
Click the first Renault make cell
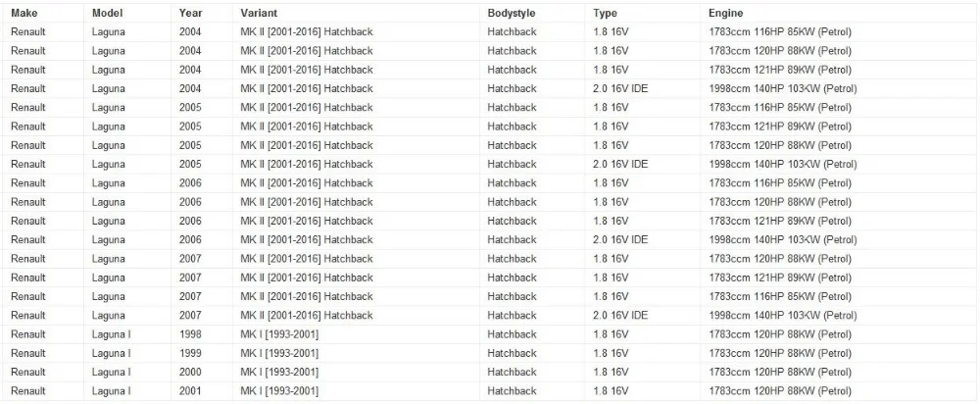(28, 32)
